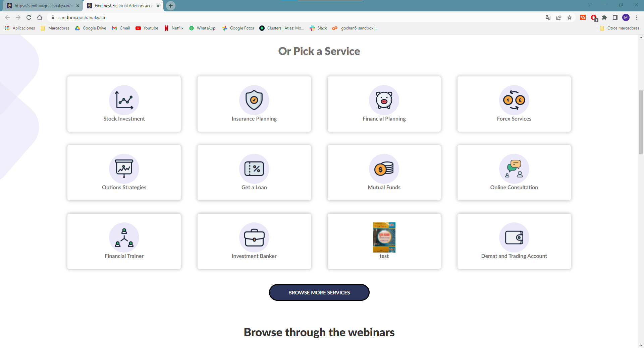This screenshot has width=644, height=348.
Task: Bookmark this page with the star icon
Action: (x=570, y=17)
